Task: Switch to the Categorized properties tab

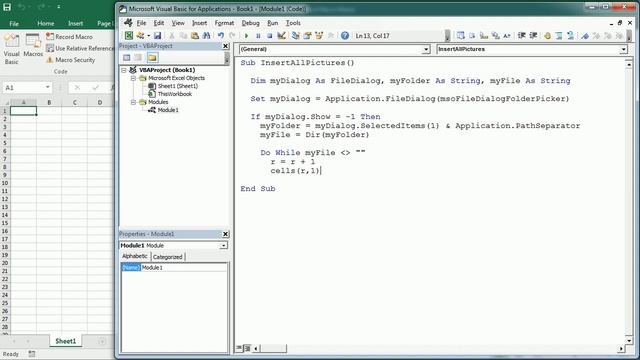Action: tap(167, 257)
